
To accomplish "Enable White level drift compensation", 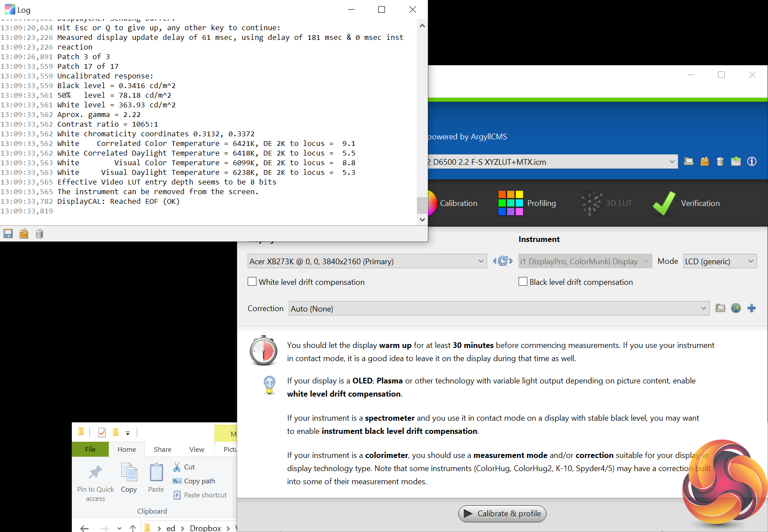I will [x=252, y=282].
